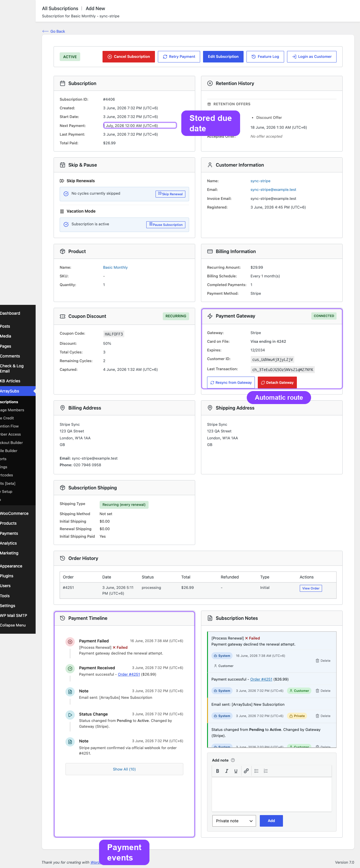Screen dimensions: 360x868
Task: Click the Coupon Discount ticket icon
Action: point(63,316)
